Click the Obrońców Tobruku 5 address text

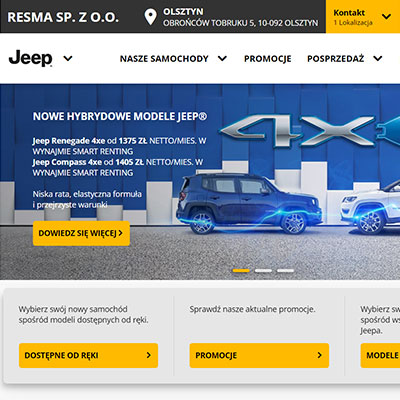tap(240, 23)
